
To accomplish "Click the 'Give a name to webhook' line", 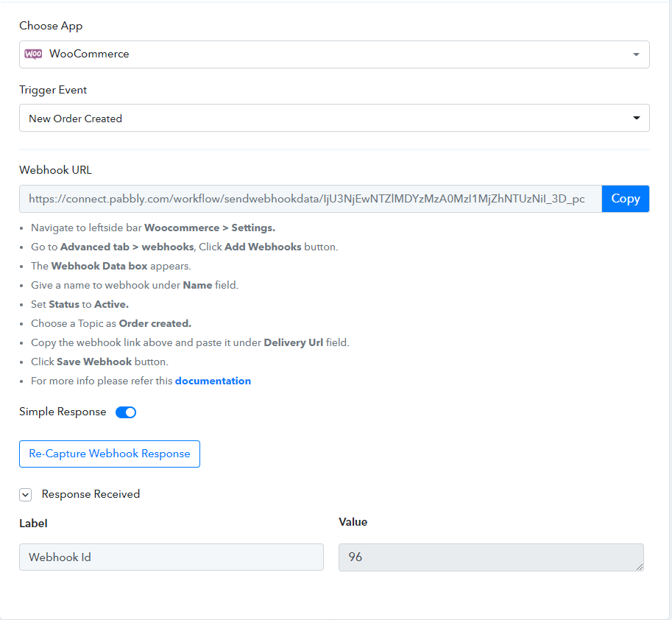I will click(x=135, y=285).
